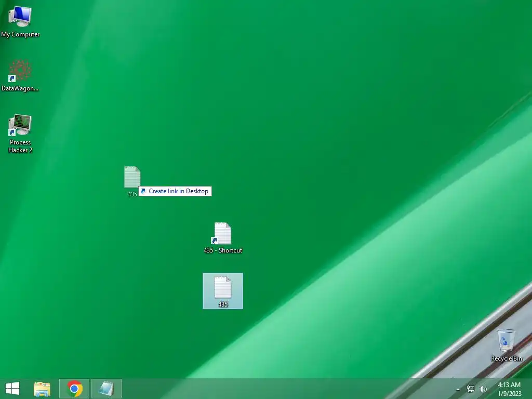532x399 pixels.
Task: Switch to Google Chrome in the taskbar
Action: 74,389
